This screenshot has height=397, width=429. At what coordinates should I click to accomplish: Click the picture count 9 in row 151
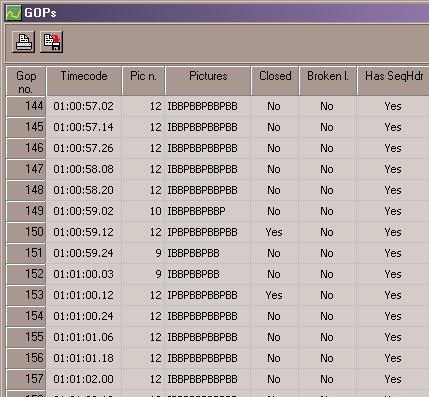(159, 253)
